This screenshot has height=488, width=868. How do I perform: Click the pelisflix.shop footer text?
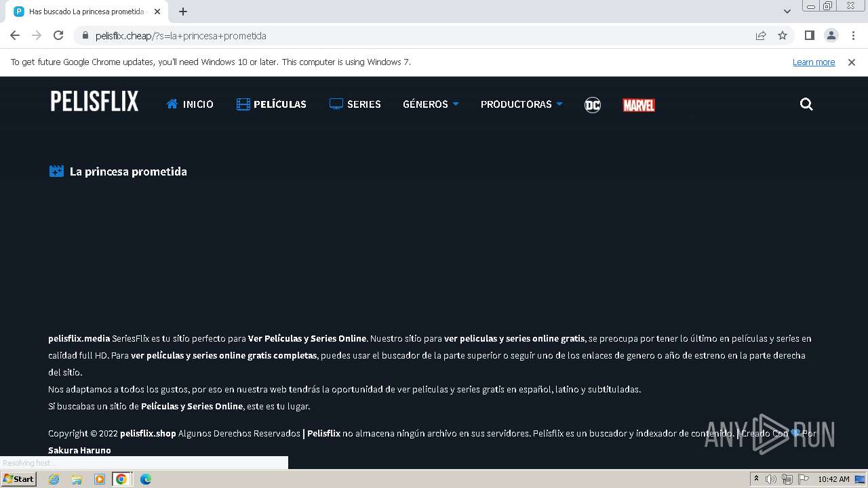point(148,433)
